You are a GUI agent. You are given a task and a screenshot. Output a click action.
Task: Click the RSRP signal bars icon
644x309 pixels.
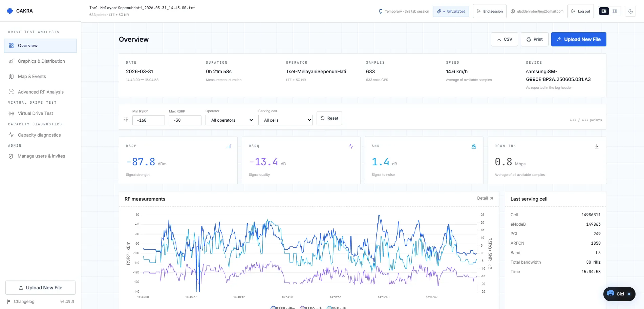coord(228,146)
